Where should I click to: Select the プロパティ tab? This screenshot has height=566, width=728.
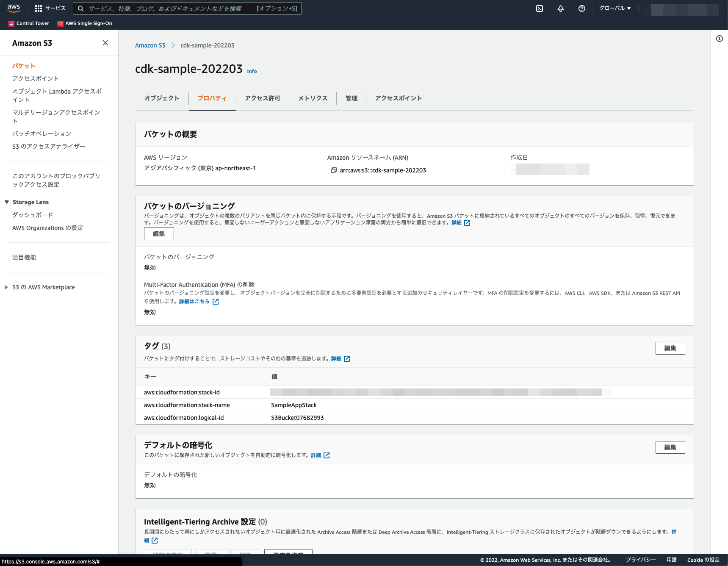click(x=212, y=98)
